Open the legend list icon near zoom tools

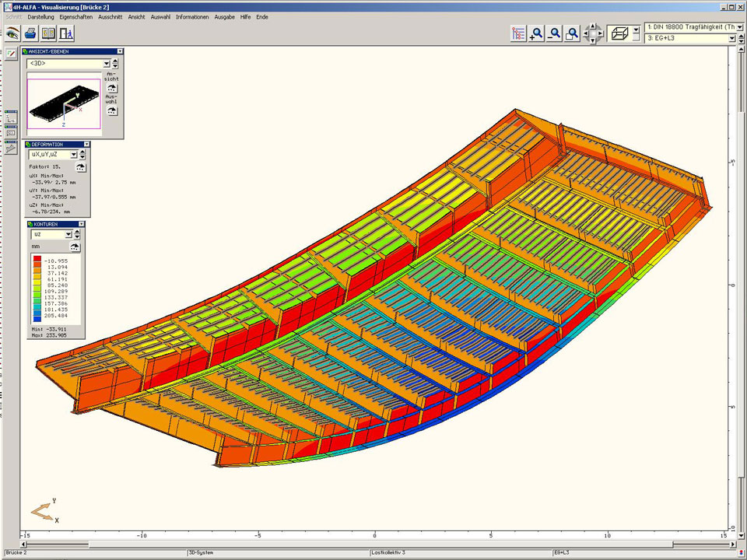coord(518,33)
